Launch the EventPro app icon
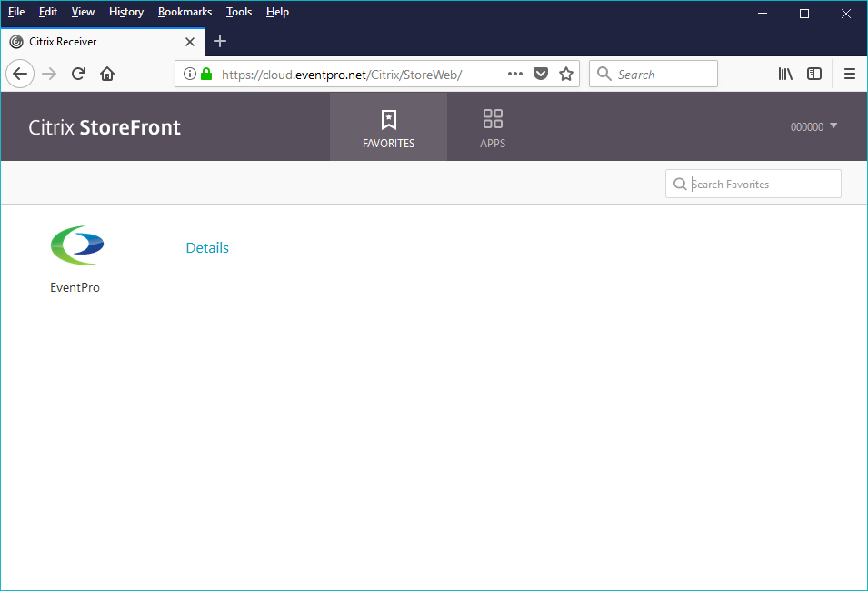The width and height of the screenshot is (868, 591). [77, 245]
